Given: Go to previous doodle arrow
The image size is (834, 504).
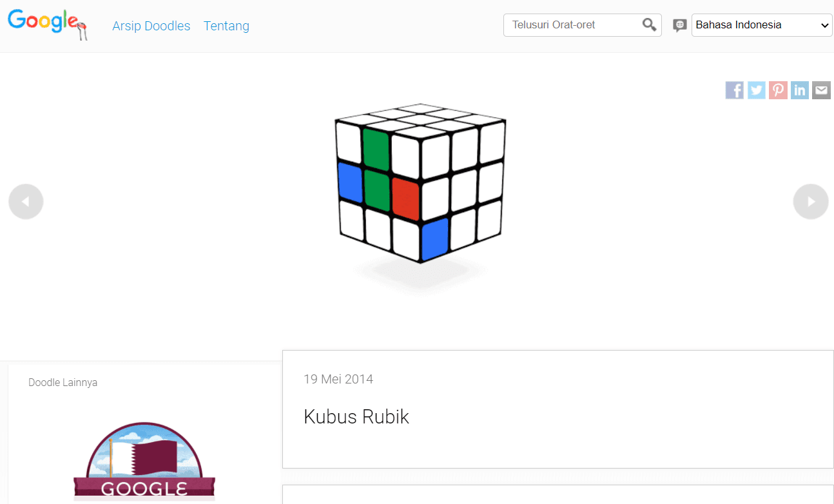Looking at the screenshot, I should [x=26, y=202].
